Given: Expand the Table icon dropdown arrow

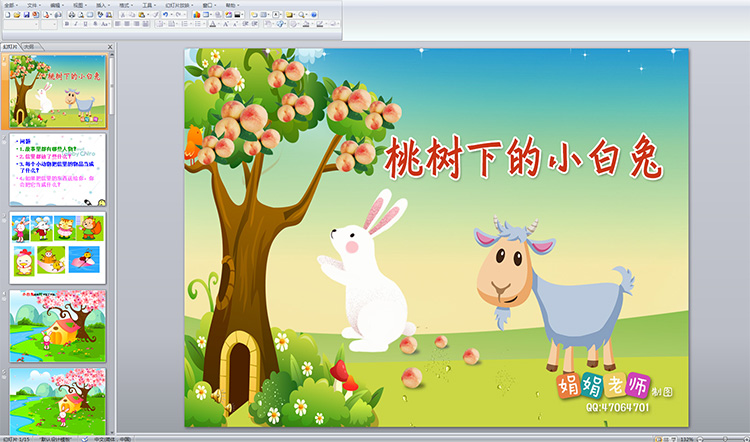Looking at the screenshot, I should pyautogui.click(x=211, y=15).
